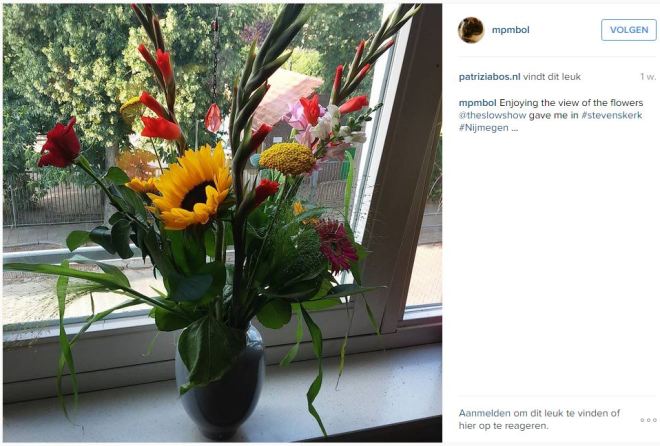Viewport: 660px width, 446px height.
Task: Click the dark pink gerbera flower
Action: (336, 247)
